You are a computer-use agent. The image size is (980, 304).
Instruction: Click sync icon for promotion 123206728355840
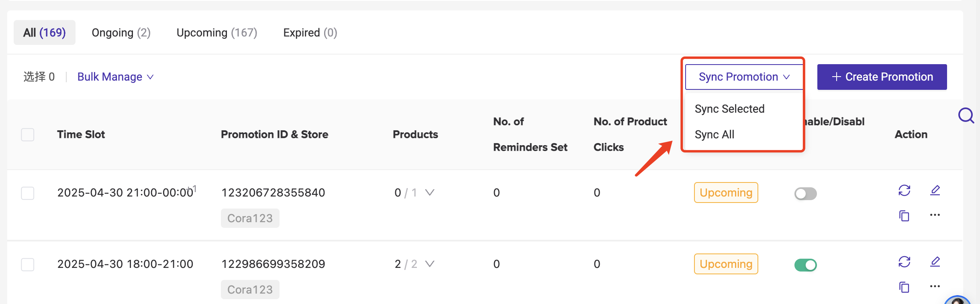904,190
